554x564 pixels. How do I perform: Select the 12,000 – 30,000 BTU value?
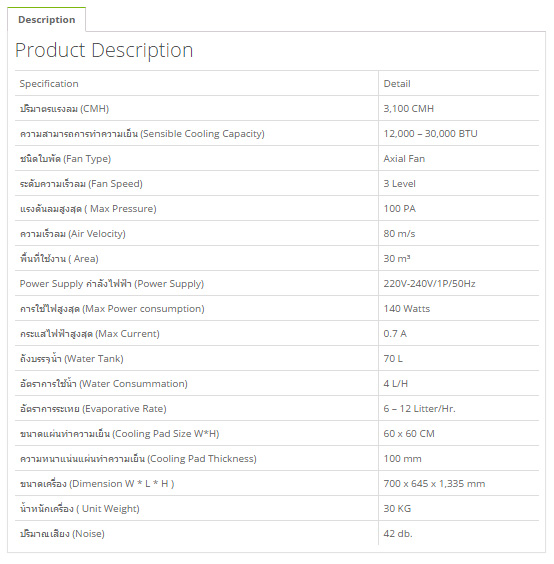(430, 133)
